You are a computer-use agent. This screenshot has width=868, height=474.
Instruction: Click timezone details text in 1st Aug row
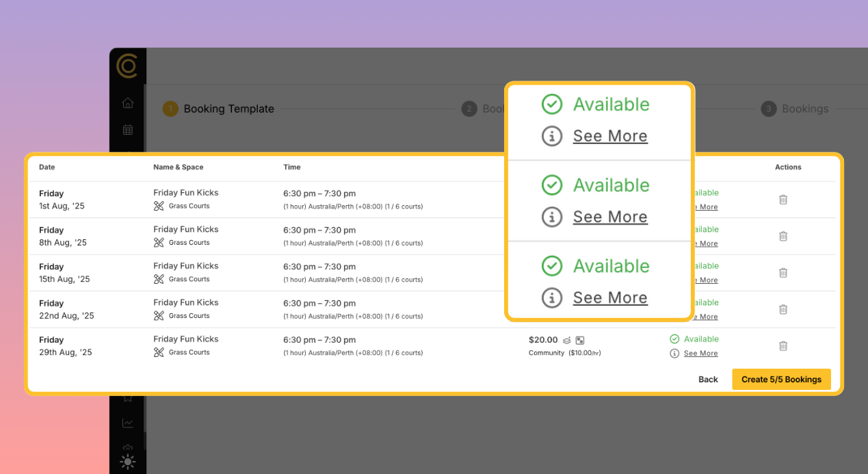click(x=353, y=207)
